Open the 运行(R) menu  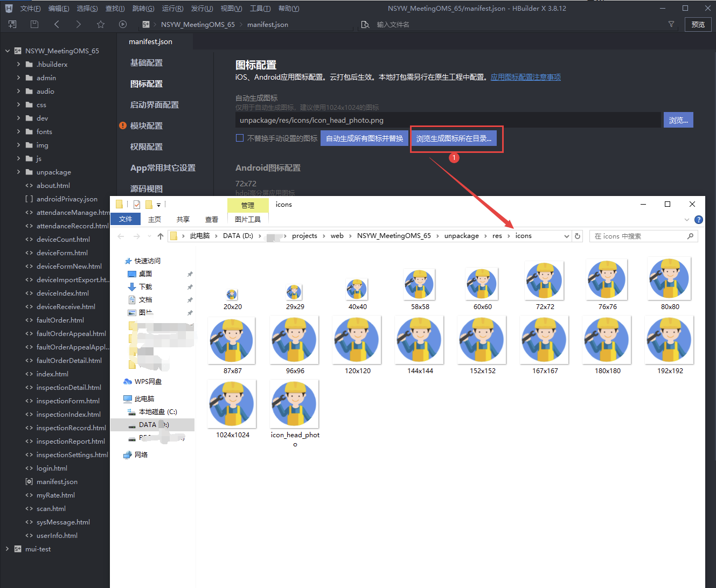pos(172,8)
